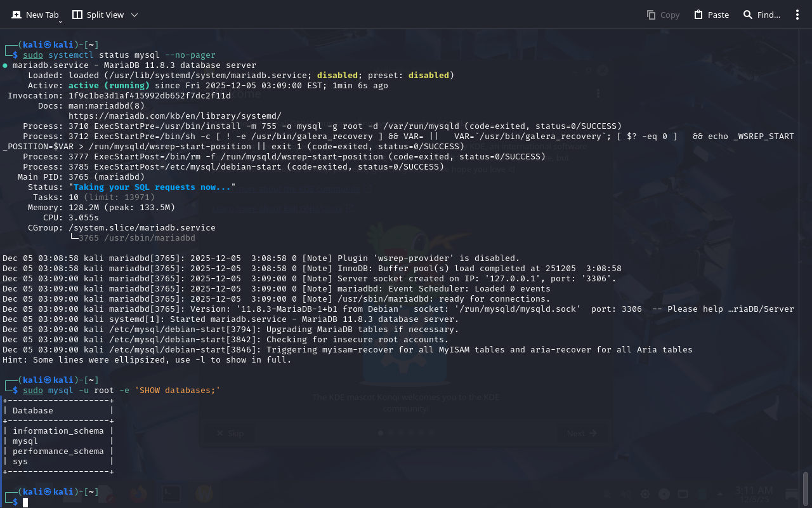This screenshot has width=812, height=508.
Task: Open the New Tab dropdown arrow
Action: click(x=60, y=22)
